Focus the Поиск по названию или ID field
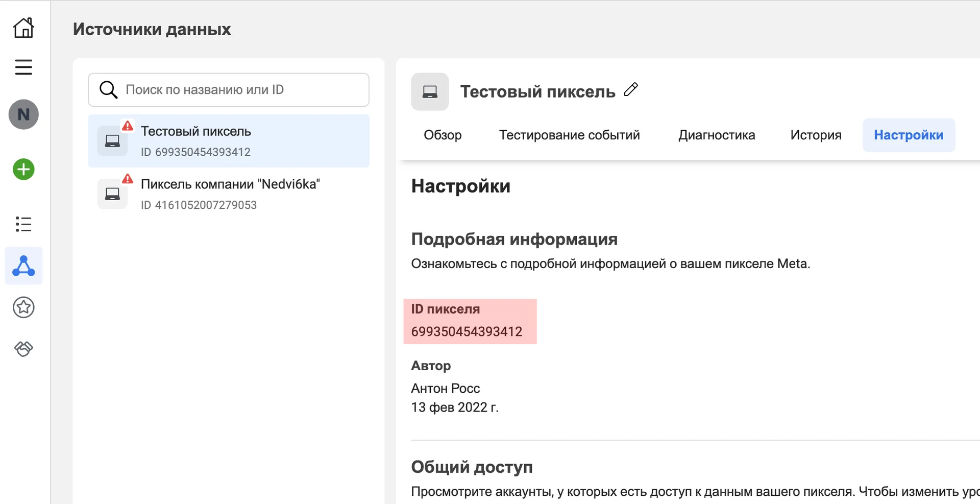This screenshot has height=504, width=980. 229,90
